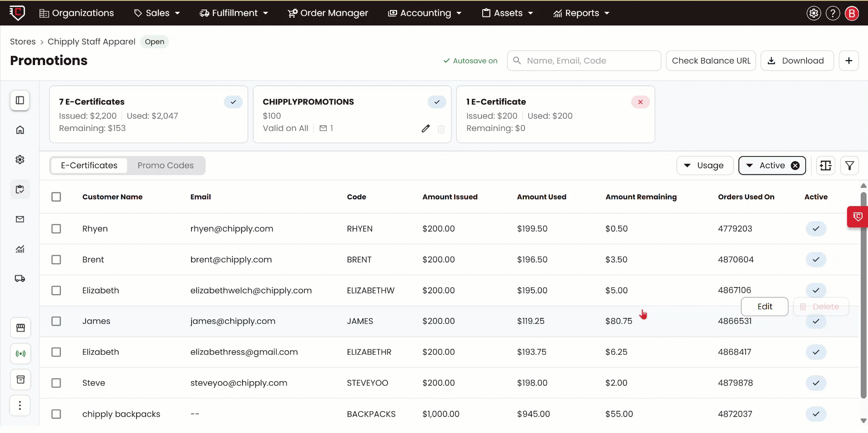
Task: Open the filter funnel icon
Action: pos(849,166)
